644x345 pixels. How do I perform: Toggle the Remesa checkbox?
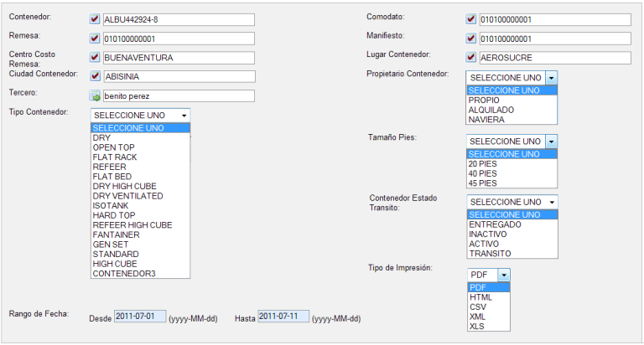click(x=95, y=38)
